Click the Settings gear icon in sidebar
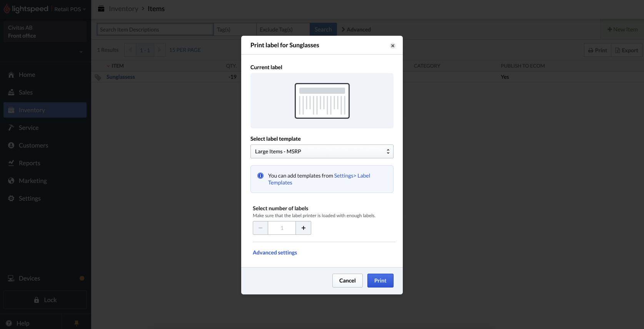Image resolution: width=644 pixels, height=329 pixels. click(11, 198)
